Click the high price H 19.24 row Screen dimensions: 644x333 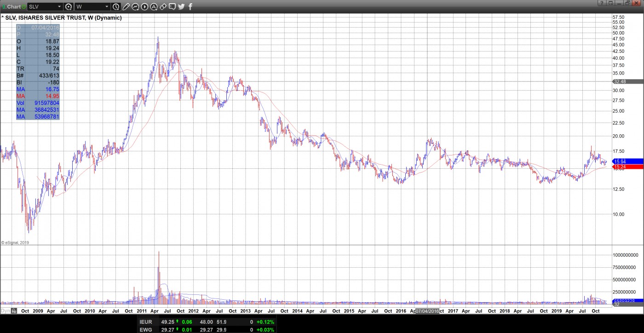pos(38,48)
